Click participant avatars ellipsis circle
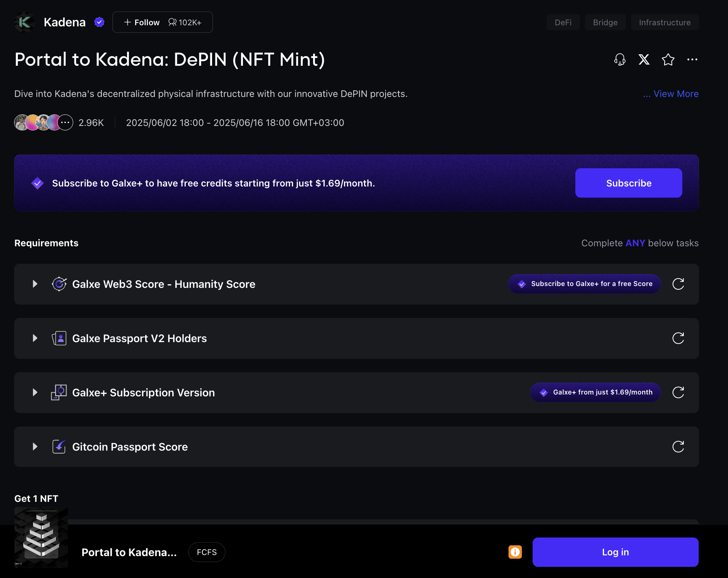Screen dimensions: 728x578 click(65, 123)
